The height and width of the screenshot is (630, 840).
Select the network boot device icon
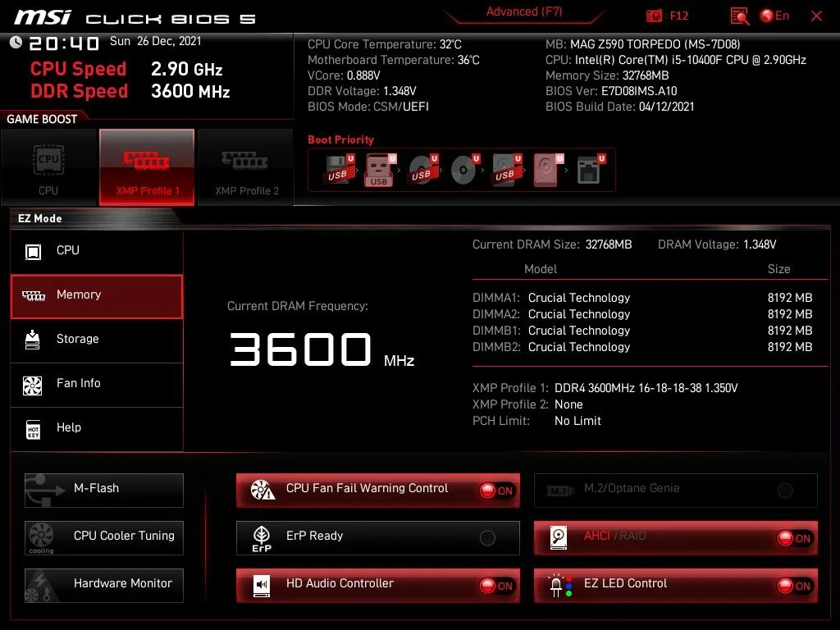coord(590,170)
